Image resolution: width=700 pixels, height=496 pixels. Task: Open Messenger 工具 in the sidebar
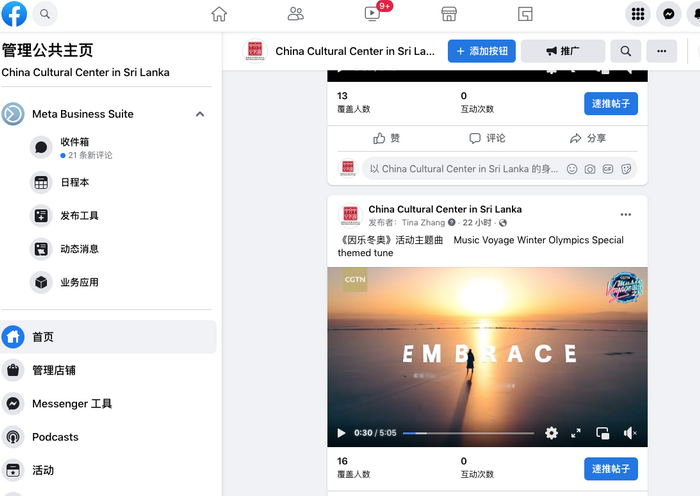point(108,404)
